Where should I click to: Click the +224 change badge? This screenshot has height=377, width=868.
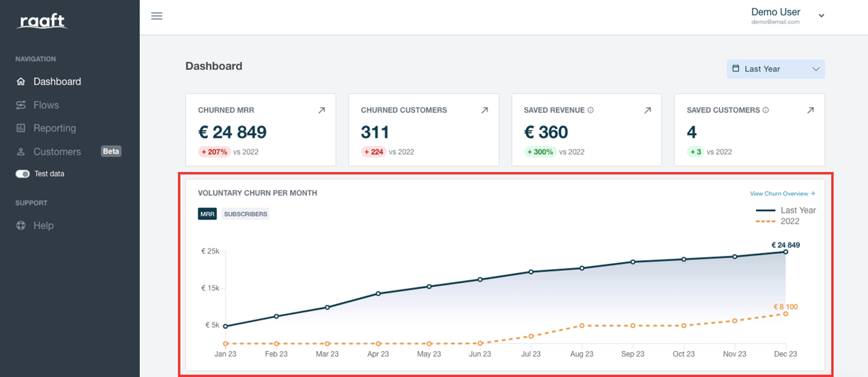374,152
